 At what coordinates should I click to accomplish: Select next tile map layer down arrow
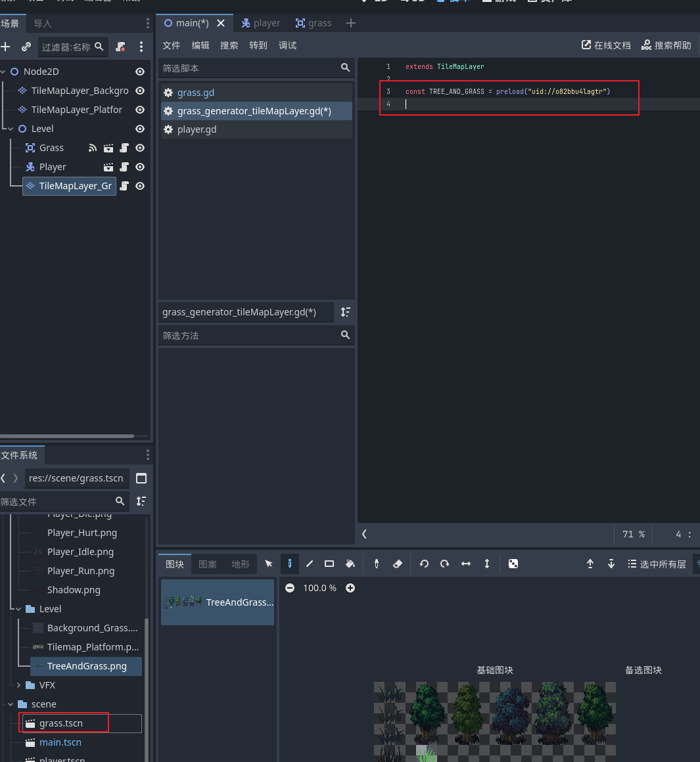coord(611,564)
